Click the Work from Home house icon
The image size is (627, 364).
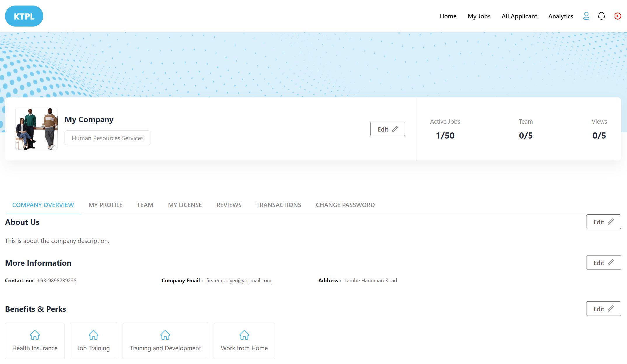pyautogui.click(x=244, y=335)
